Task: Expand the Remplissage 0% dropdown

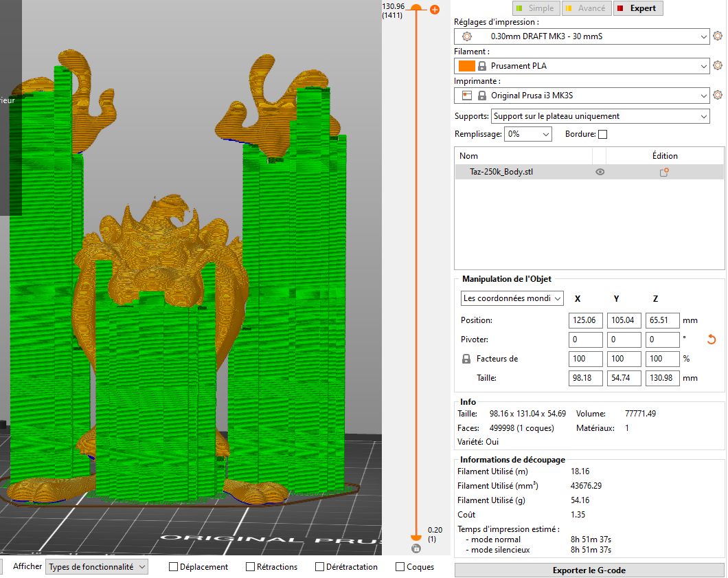Action: coord(528,135)
